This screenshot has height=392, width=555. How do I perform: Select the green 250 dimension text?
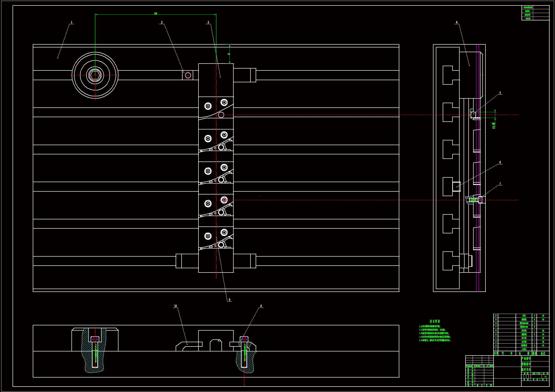(155, 14)
